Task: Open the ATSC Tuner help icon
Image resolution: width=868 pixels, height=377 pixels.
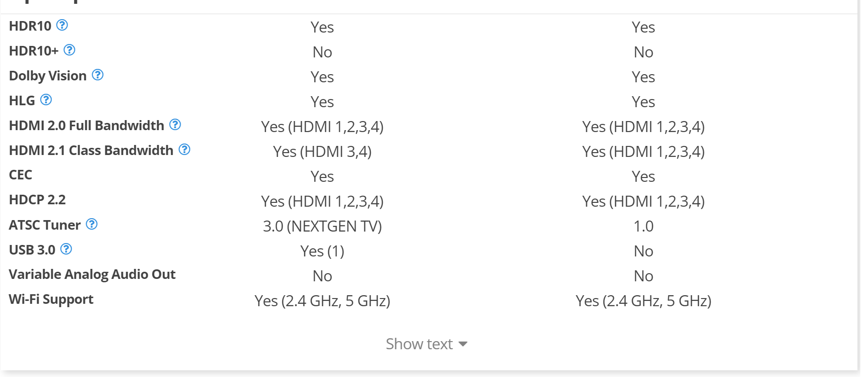Action: point(91,224)
